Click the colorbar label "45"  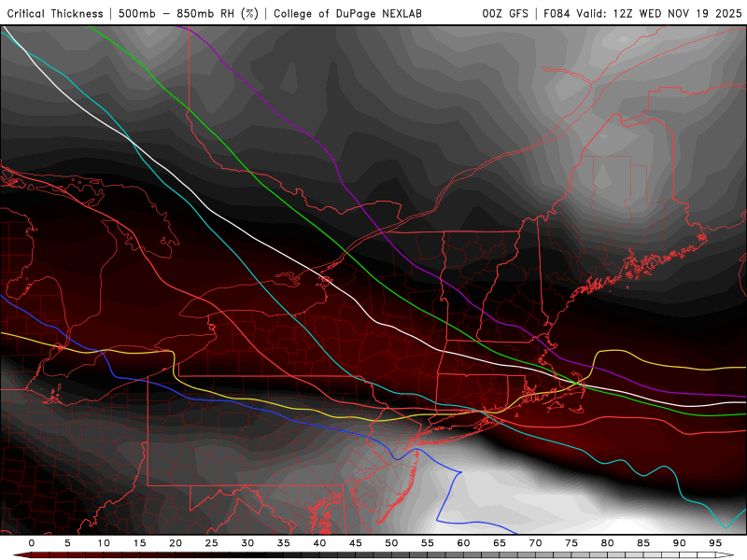coord(356,543)
